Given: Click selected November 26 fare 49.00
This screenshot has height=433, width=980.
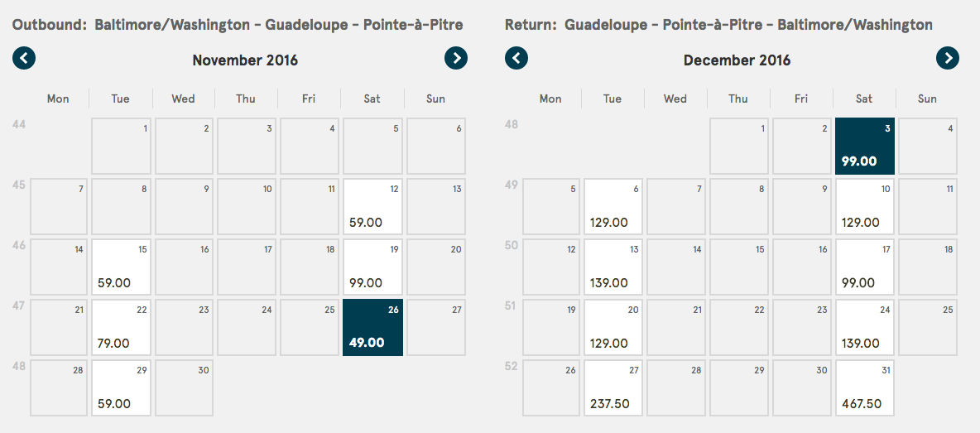Looking at the screenshot, I should tap(372, 327).
